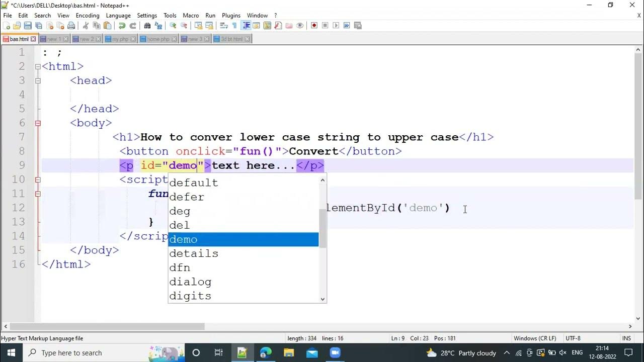Click the Save recorded macro icon
Viewport: 644px width, 362px height.
point(357,25)
